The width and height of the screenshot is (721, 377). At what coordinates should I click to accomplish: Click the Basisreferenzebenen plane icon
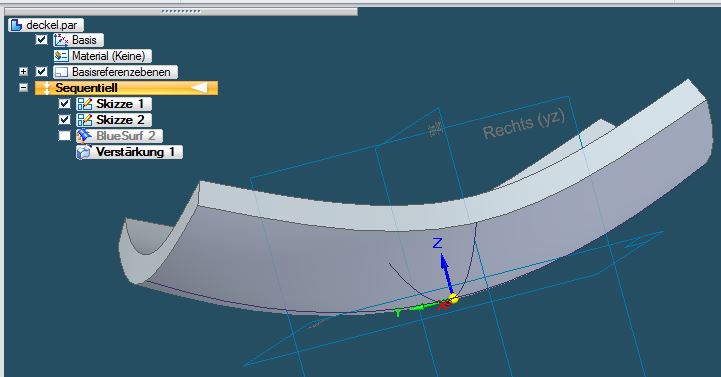pyautogui.click(x=61, y=72)
